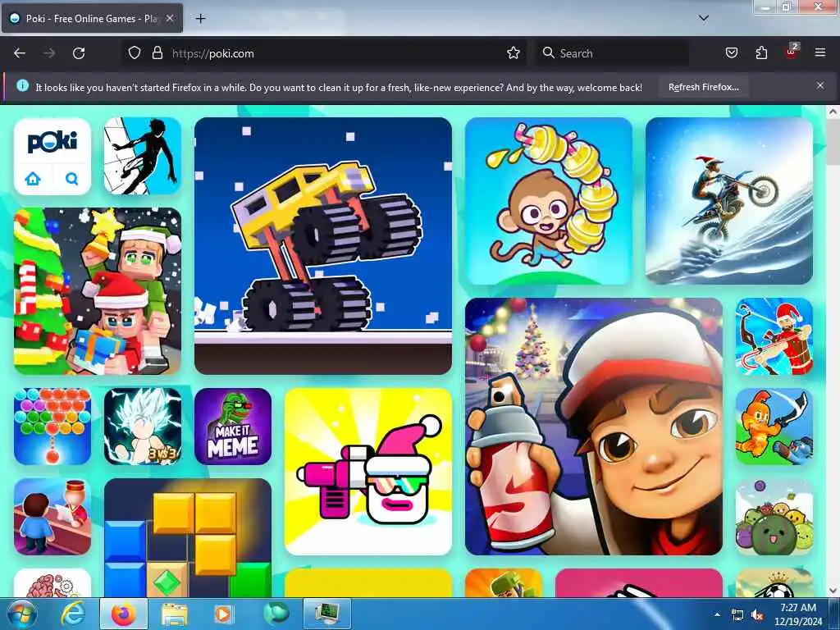Click the Poki home icon

pyautogui.click(x=33, y=178)
